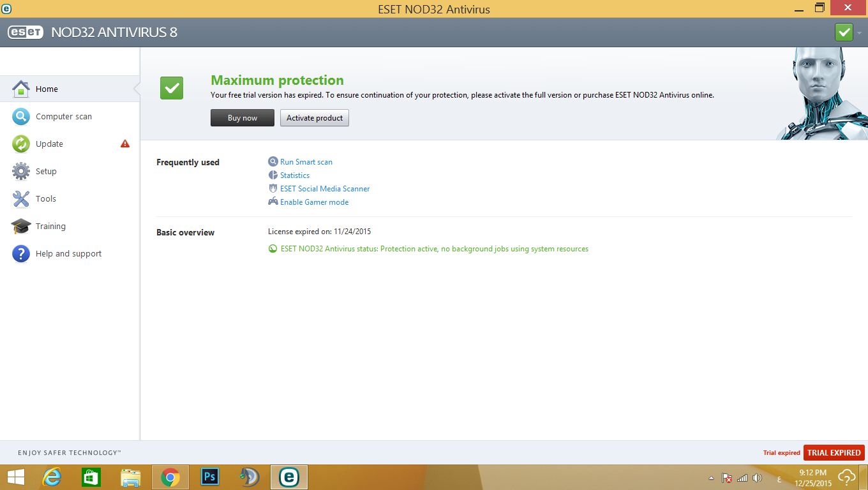868x490 pixels.
Task: Click the Help and support question icon
Action: click(x=21, y=254)
